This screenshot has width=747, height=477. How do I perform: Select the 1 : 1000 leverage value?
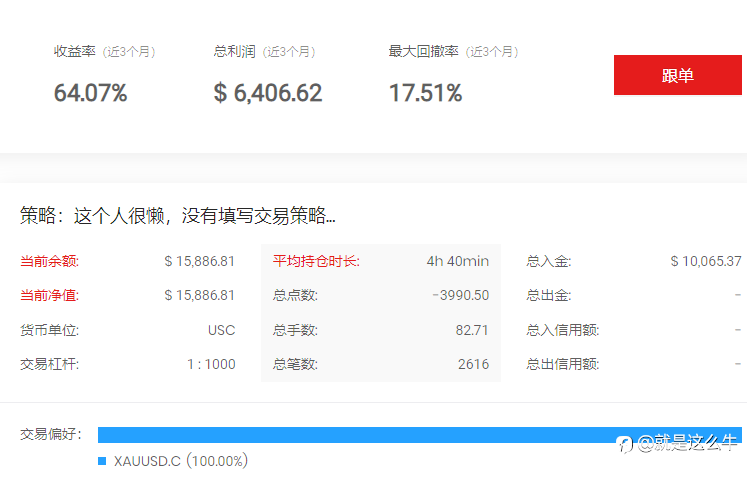211,365
